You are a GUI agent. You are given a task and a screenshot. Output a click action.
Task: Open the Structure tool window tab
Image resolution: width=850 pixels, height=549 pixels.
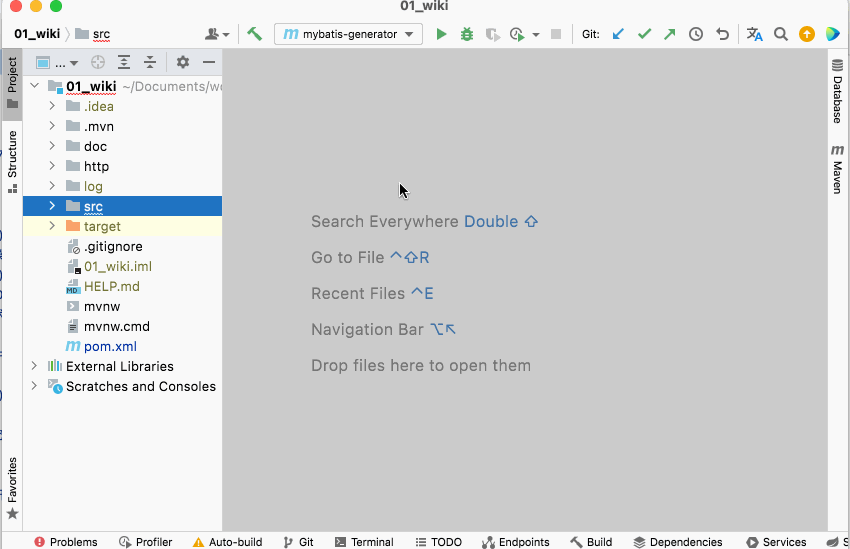[12, 162]
